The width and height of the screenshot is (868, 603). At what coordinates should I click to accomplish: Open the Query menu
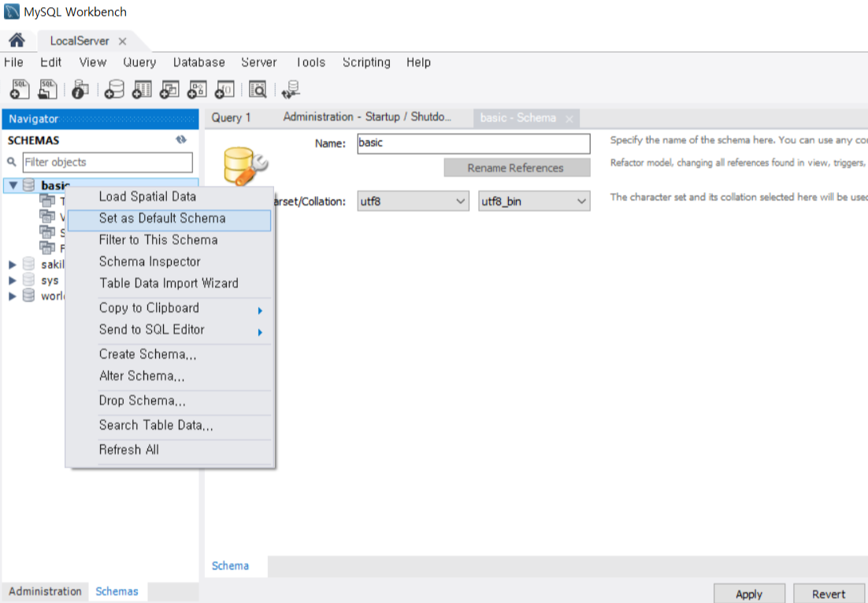coord(139,62)
